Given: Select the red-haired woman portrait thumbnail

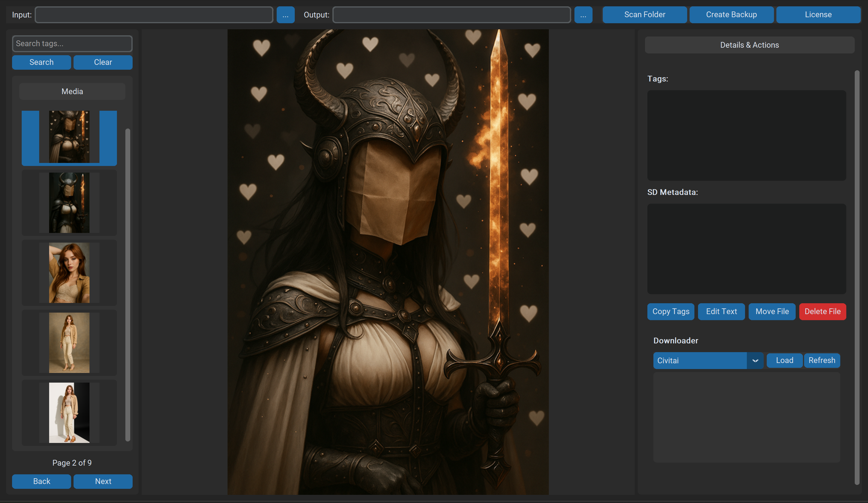Looking at the screenshot, I should coord(69,273).
